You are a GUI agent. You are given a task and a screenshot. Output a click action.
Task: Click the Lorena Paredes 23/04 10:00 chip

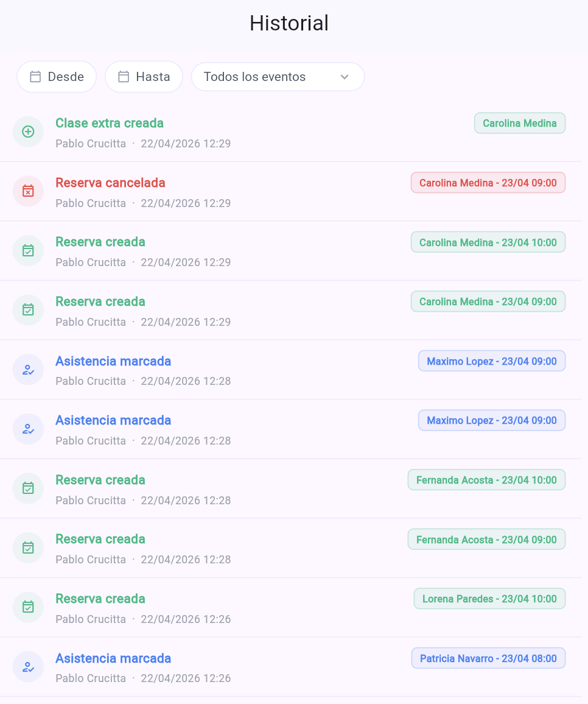[489, 599]
